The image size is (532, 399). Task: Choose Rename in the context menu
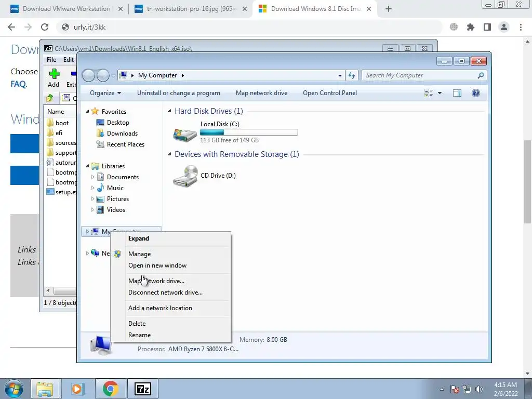(171, 335)
